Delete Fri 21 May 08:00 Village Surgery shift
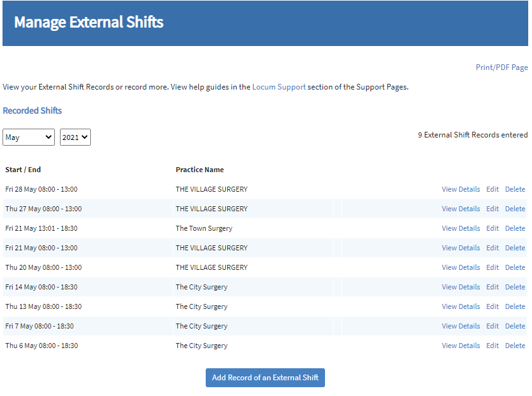Viewport: 532px width, 396px height. click(x=515, y=248)
